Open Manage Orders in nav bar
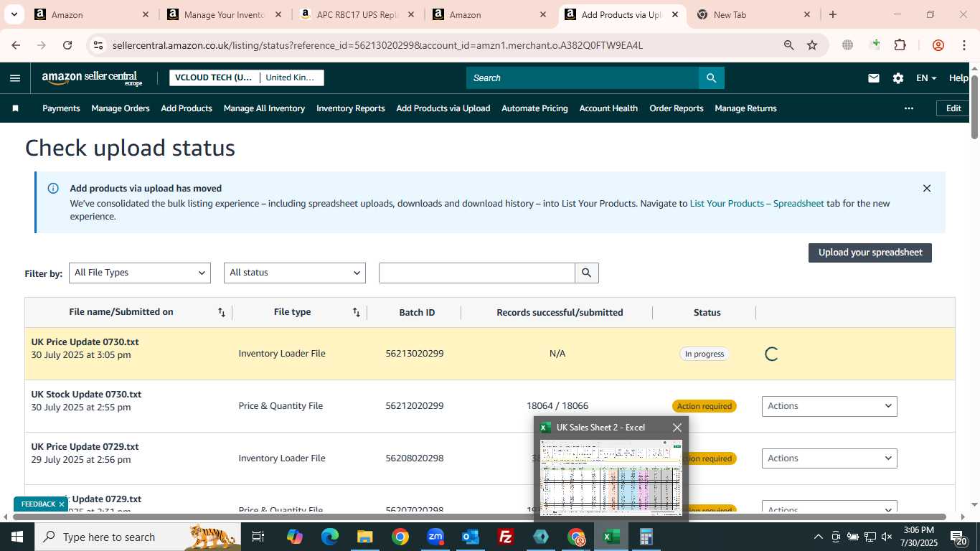The image size is (980, 551). tap(121, 108)
